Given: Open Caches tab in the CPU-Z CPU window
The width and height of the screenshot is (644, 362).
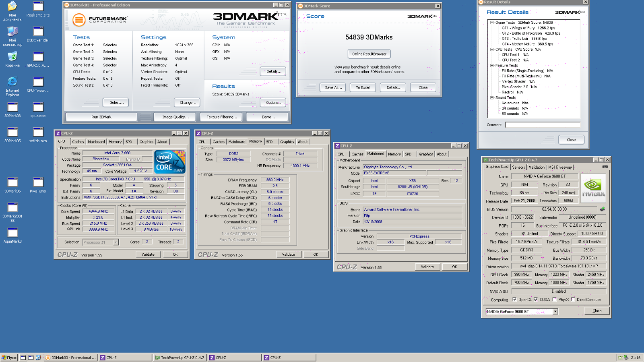Looking at the screenshot, I should point(78,142).
